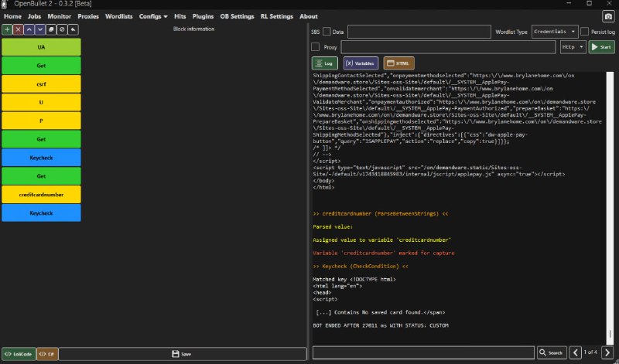Toggle the Persist log checkbox
The height and width of the screenshot is (364, 619).
[x=585, y=32]
